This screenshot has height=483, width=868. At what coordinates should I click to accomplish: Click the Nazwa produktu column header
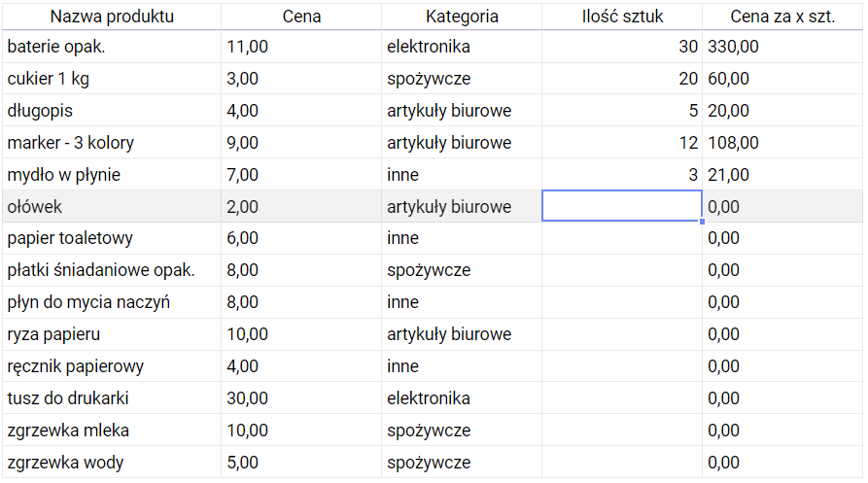[x=112, y=17]
